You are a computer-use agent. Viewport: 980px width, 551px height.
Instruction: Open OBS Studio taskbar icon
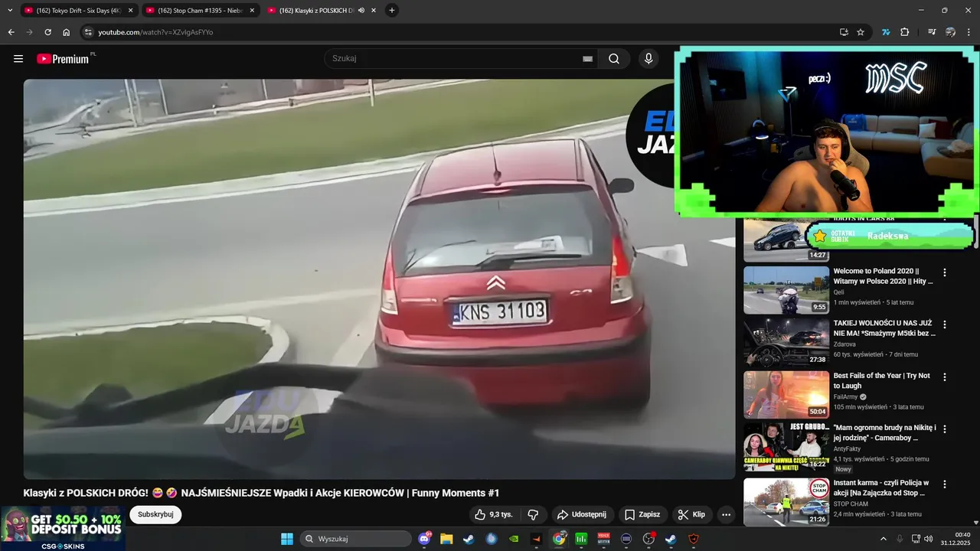[x=648, y=539]
